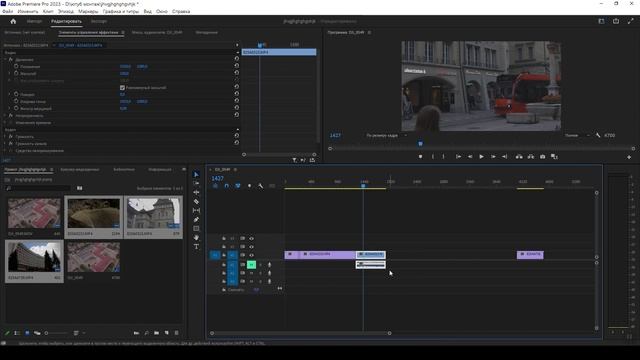
Task: Select the Selection arrow tool
Action: (196, 174)
